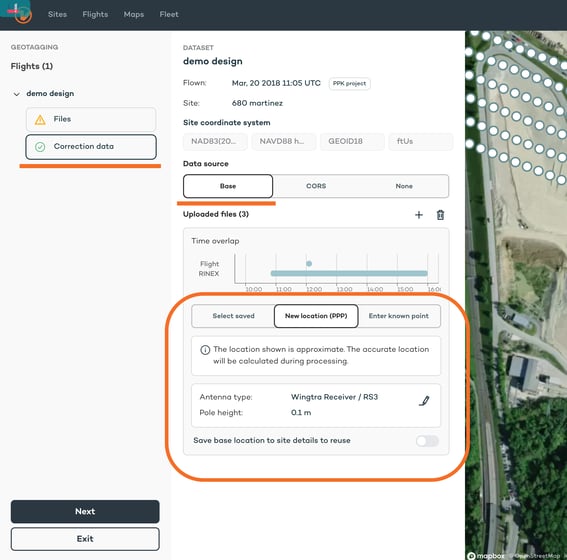
Task: Click the mapbox logo on the map
Action: tap(486, 556)
